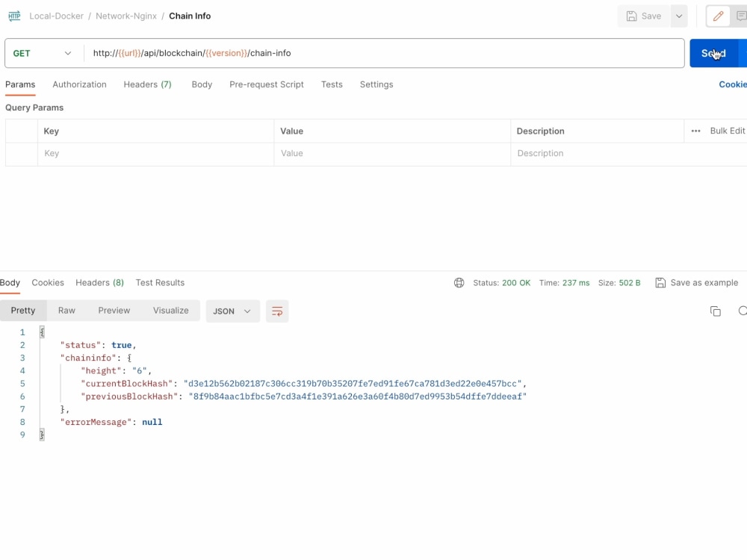Click Bulk Edit for query params
The height and width of the screenshot is (560, 747).
coord(727,131)
